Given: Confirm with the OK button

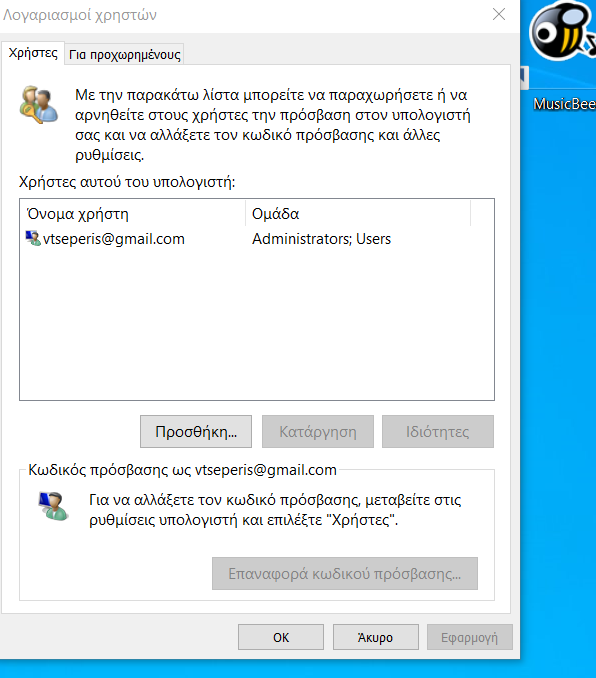Looking at the screenshot, I should (281, 637).
